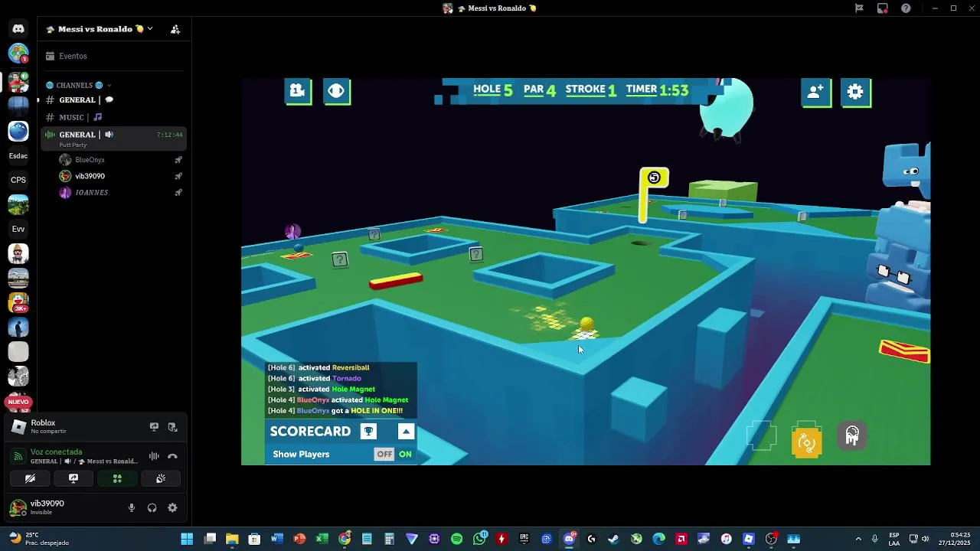Click the rocket activity icon next to IOANNES
Viewport: 980px width, 551px height.
coord(178,192)
